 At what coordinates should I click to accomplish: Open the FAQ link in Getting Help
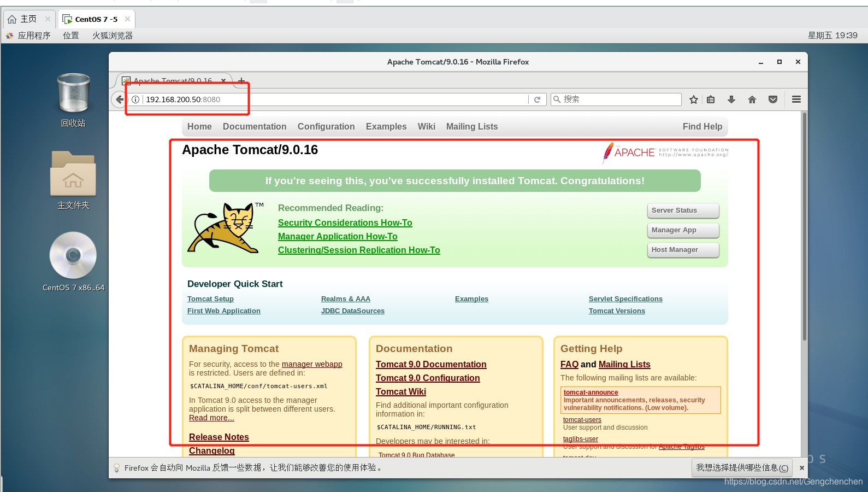[569, 365]
